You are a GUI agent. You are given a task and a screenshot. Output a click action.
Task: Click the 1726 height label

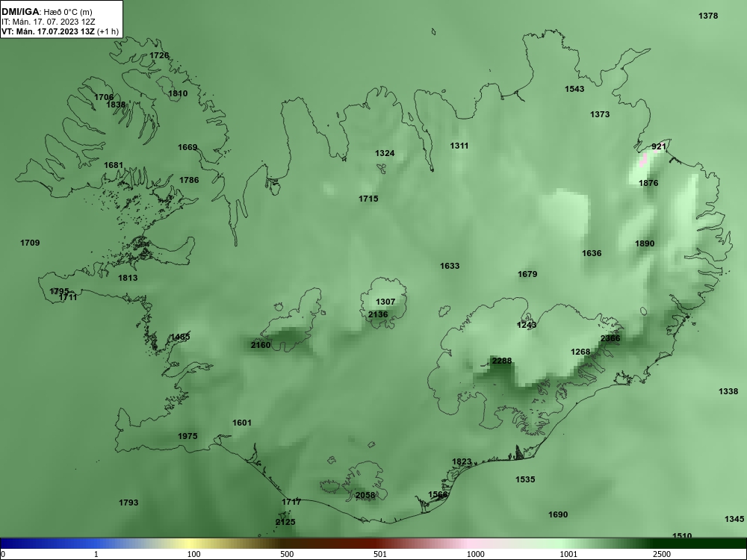point(159,55)
